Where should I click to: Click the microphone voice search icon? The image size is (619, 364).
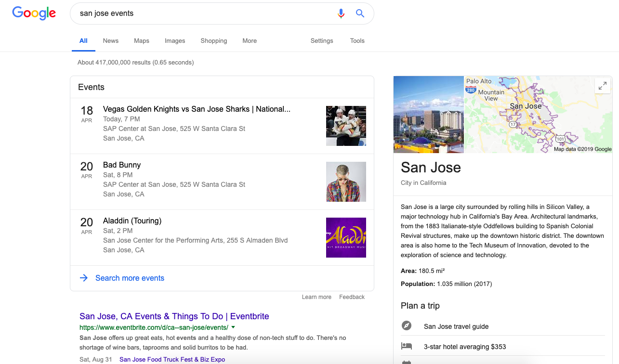[x=341, y=13]
